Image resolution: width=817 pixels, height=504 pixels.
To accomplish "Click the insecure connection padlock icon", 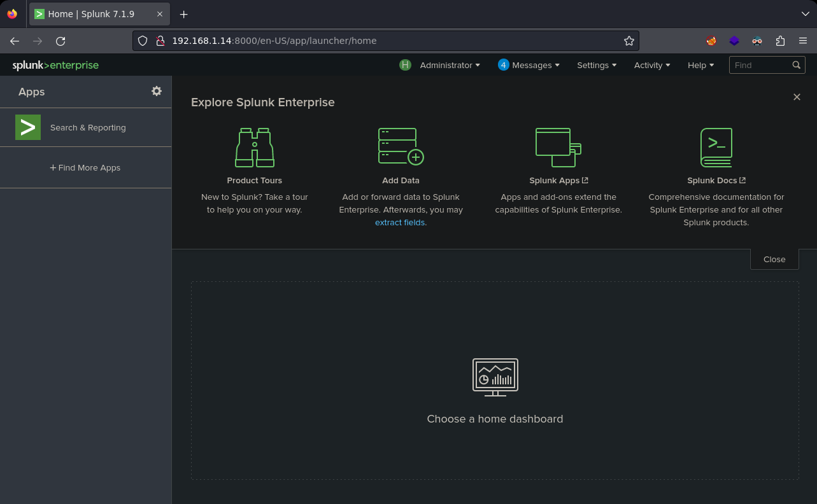I will 160,41.
